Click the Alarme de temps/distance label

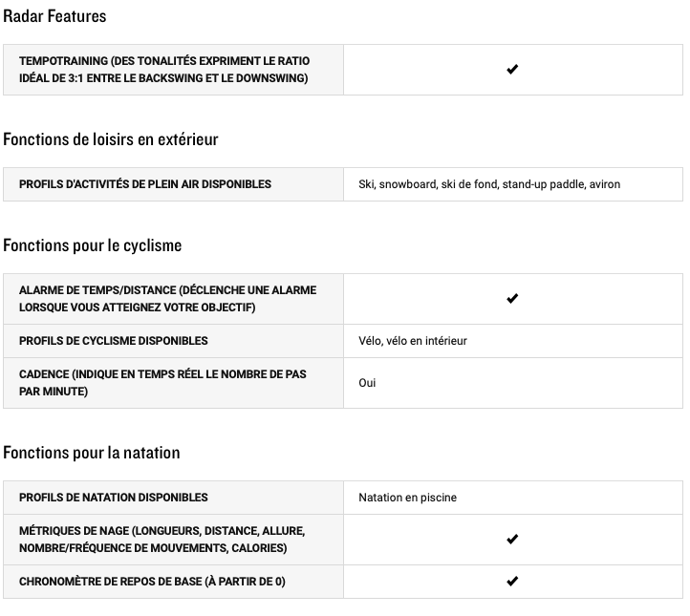coord(167,299)
